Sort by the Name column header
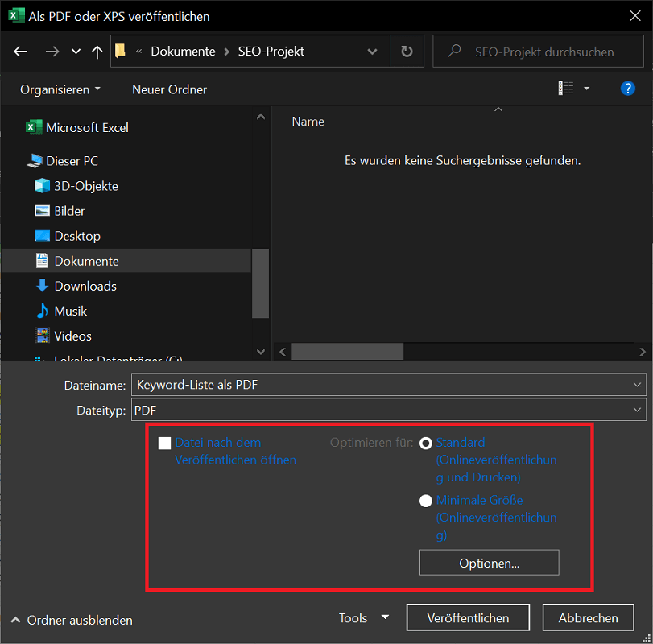653x644 pixels. [308, 122]
